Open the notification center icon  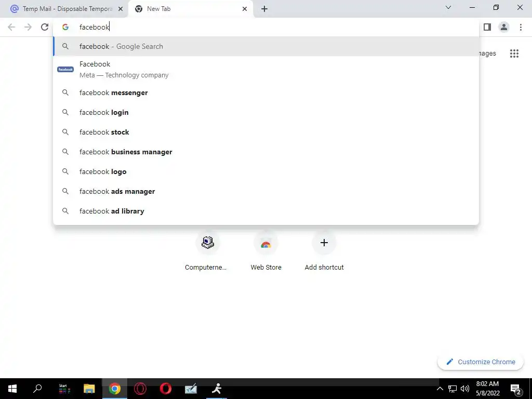pyautogui.click(x=516, y=389)
